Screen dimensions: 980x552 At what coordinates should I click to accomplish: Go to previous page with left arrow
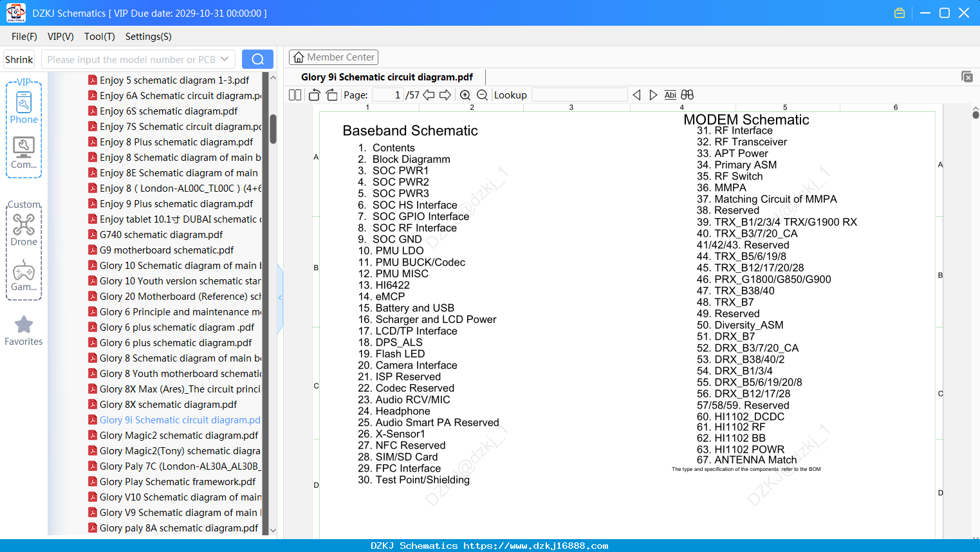[x=429, y=95]
